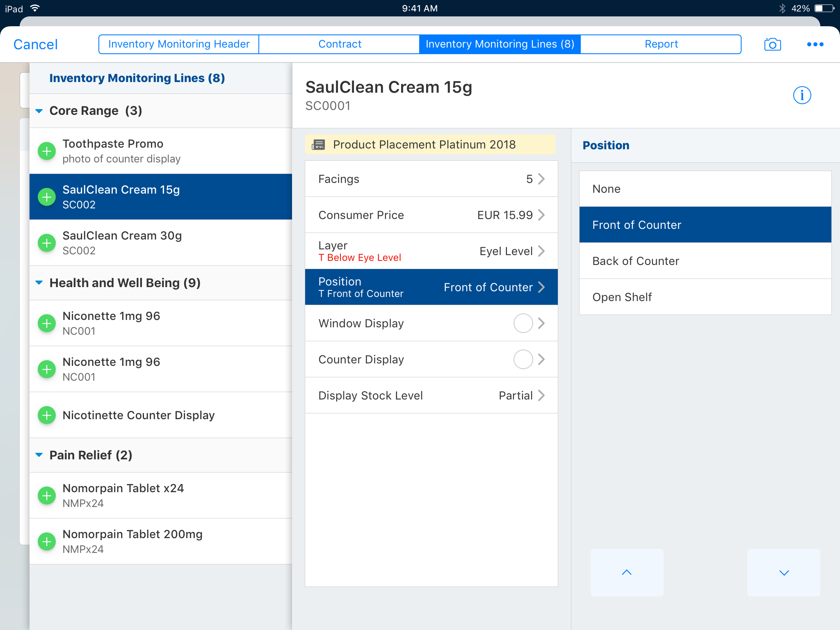Image resolution: width=840 pixels, height=630 pixels.
Task: Switch to the Contract tab
Action: point(339,44)
